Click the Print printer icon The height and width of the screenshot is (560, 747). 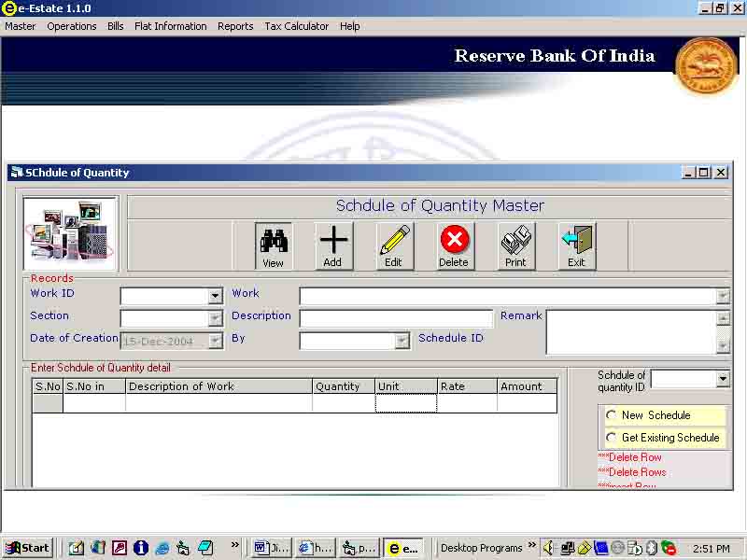point(516,245)
